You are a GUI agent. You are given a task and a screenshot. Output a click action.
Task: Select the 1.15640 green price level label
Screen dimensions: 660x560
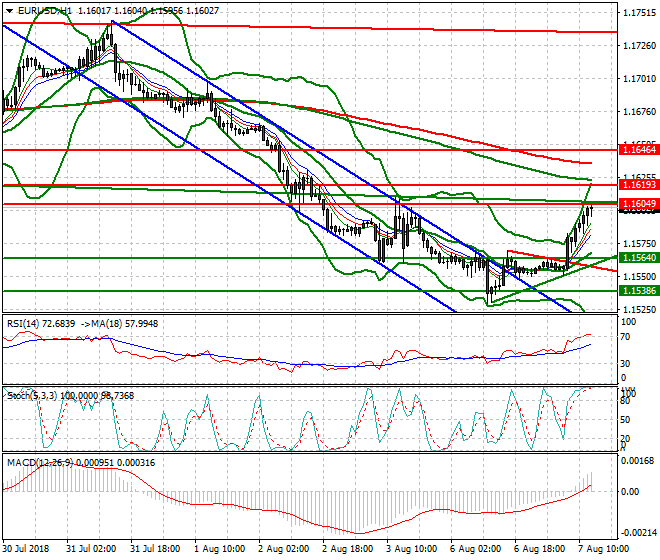coord(639,258)
